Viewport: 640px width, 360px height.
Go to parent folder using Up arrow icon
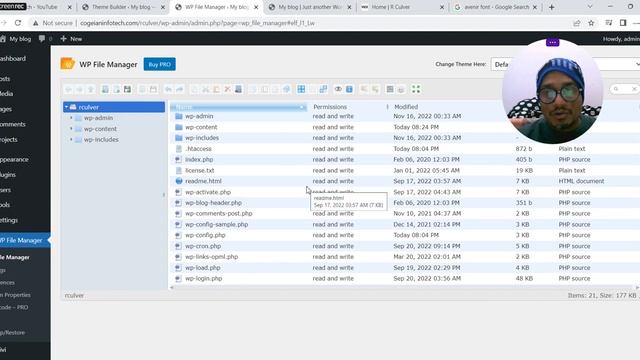click(91, 89)
